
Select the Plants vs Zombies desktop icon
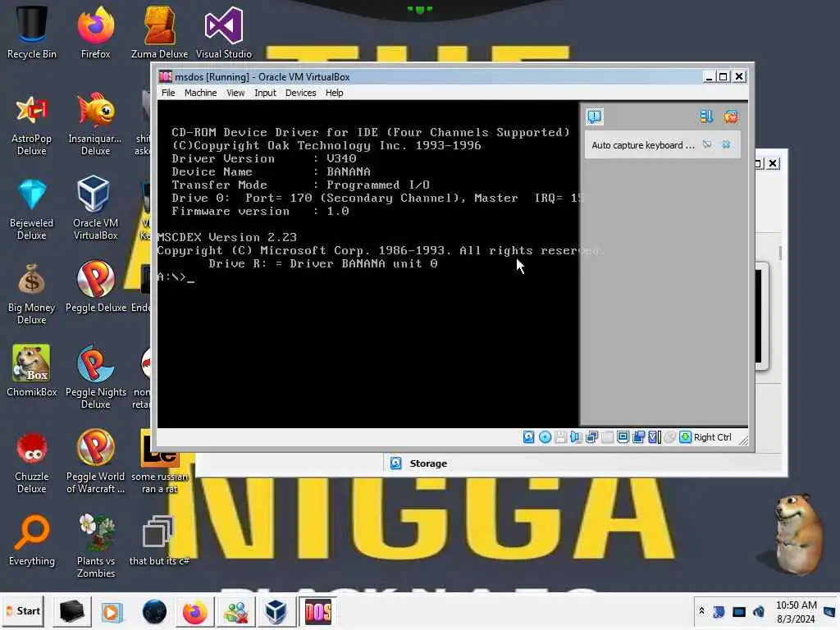click(95, 546)
